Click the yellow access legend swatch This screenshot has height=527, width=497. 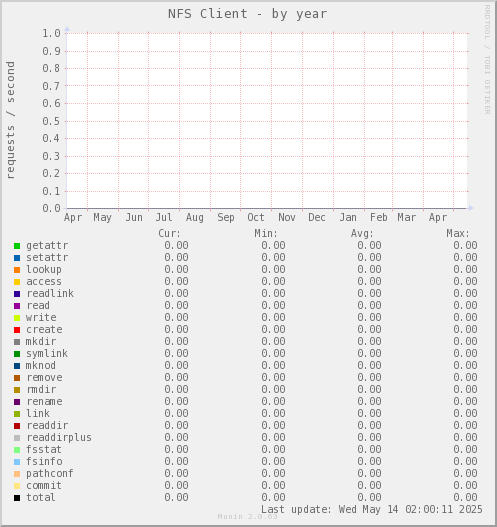pos(17,282)
